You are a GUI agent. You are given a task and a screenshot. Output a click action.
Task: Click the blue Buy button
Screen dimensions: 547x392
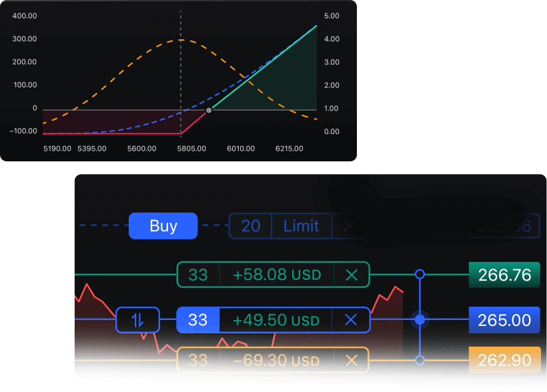tap(163, 226)
